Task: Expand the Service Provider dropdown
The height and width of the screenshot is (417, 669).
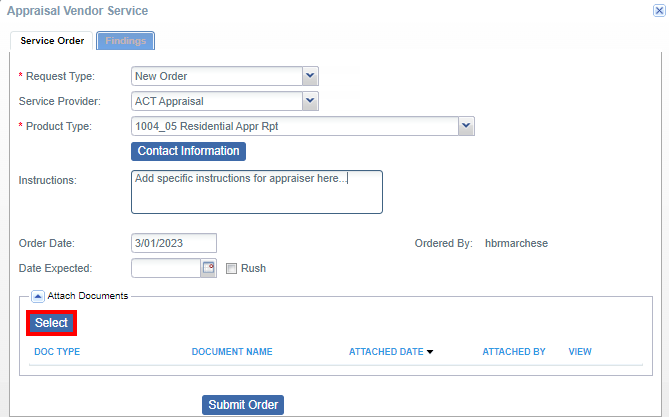Action: point(310,101)
